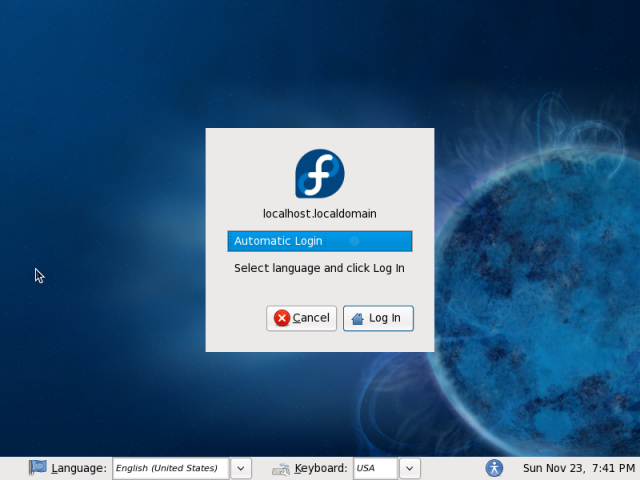Click the USA keyboard layout field
This screenshot has width=640, height=480.
point(375,468)
